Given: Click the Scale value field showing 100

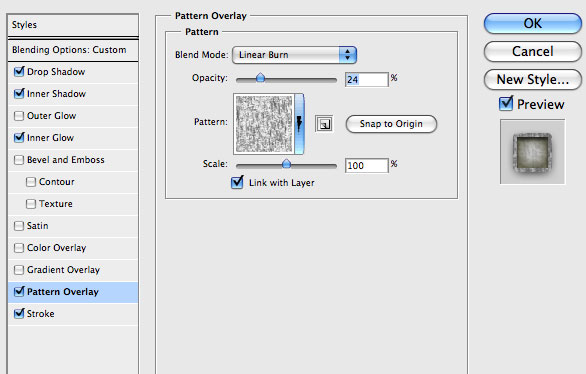Looking at the screenshot, I should (367, 166).
